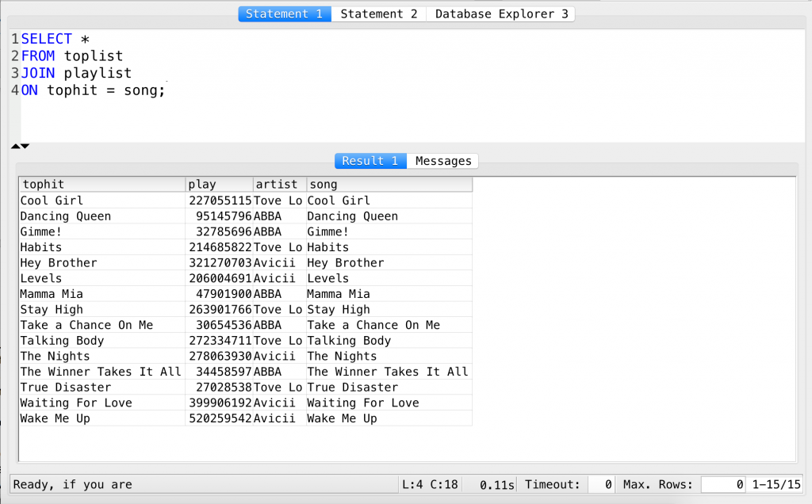Click the Timeout value field

(x=600, y=484)
